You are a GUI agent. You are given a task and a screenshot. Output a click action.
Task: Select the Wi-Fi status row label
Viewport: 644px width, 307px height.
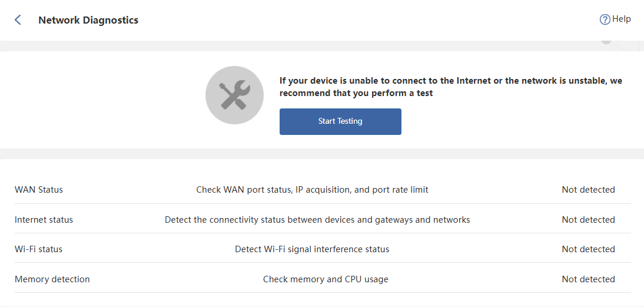[x=38, y=249]
